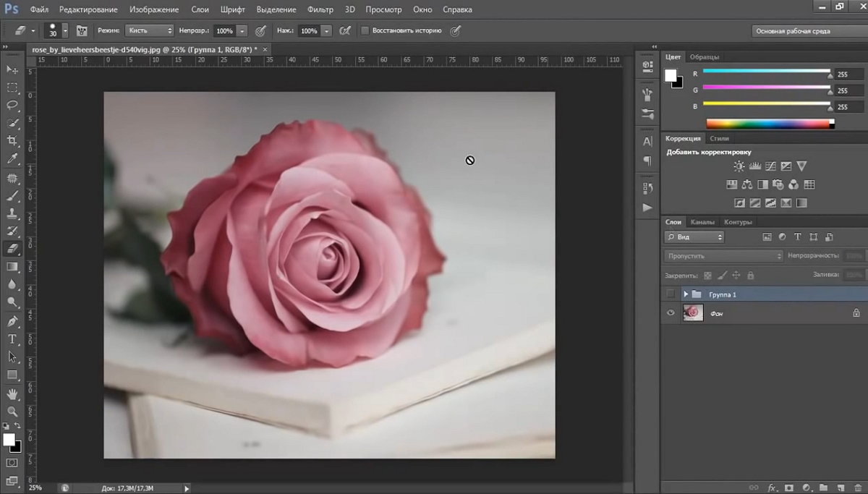The image size is (868, 494).
Task: Add a Brightness/Contrast adjustment
Action: [x=741, y=166]
